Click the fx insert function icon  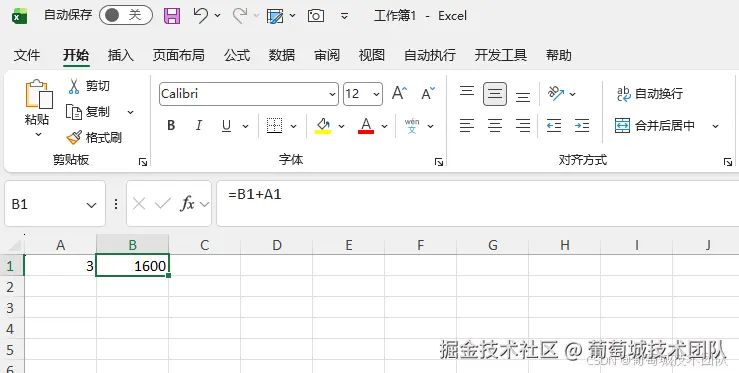188,204
